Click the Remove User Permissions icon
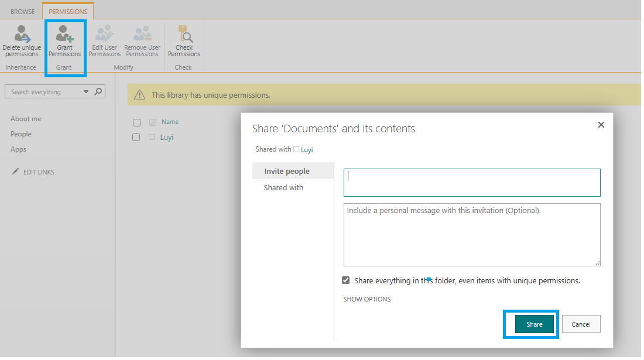This screenshot has height=360, width=644. click(142, 34)
